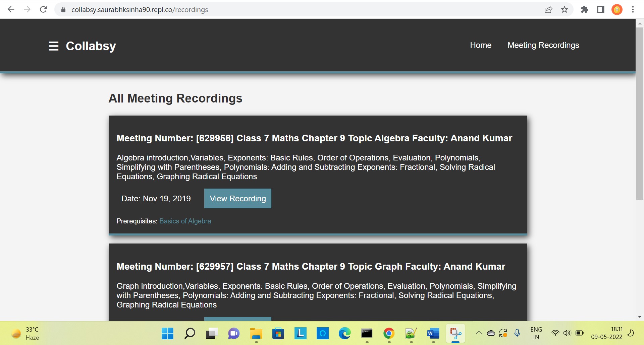
Task: Open the Chat app on the taskbar
Action: pyautogui.click(x=234, y=334)
